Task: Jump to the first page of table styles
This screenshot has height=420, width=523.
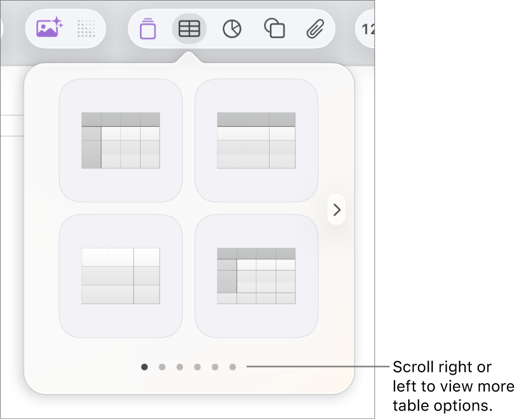Action: click(x=145, y=367)
